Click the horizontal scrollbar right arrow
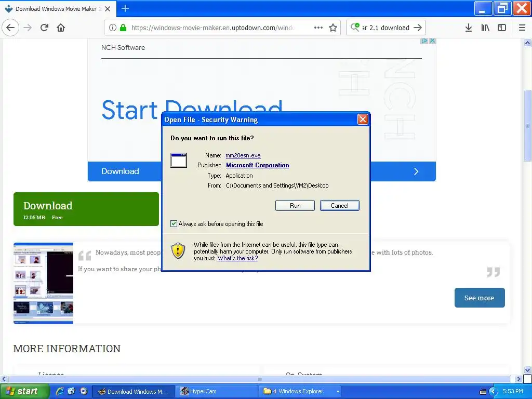 518,379
